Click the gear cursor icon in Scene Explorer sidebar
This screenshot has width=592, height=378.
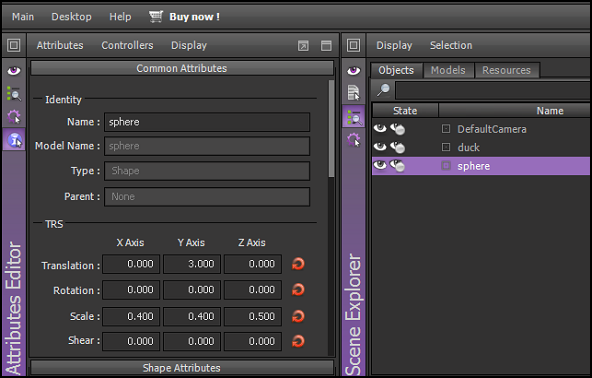[354, 140]
